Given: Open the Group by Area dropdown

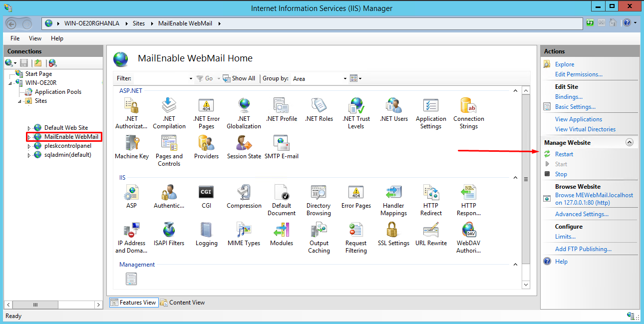Looking at the screenshot, I should pyautogui.click(x=345, y=79).
